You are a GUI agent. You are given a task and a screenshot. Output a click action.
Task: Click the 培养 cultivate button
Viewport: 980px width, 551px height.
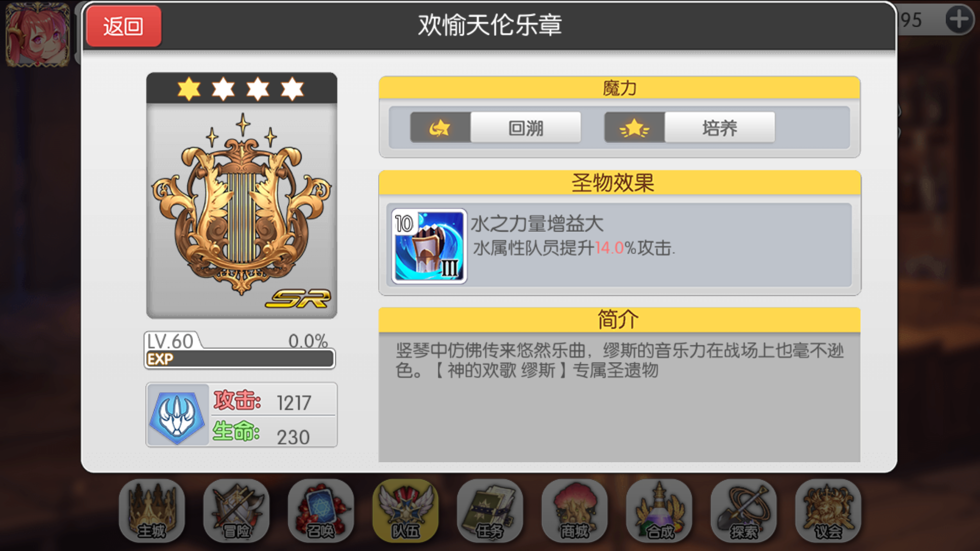tap(720, 128)
